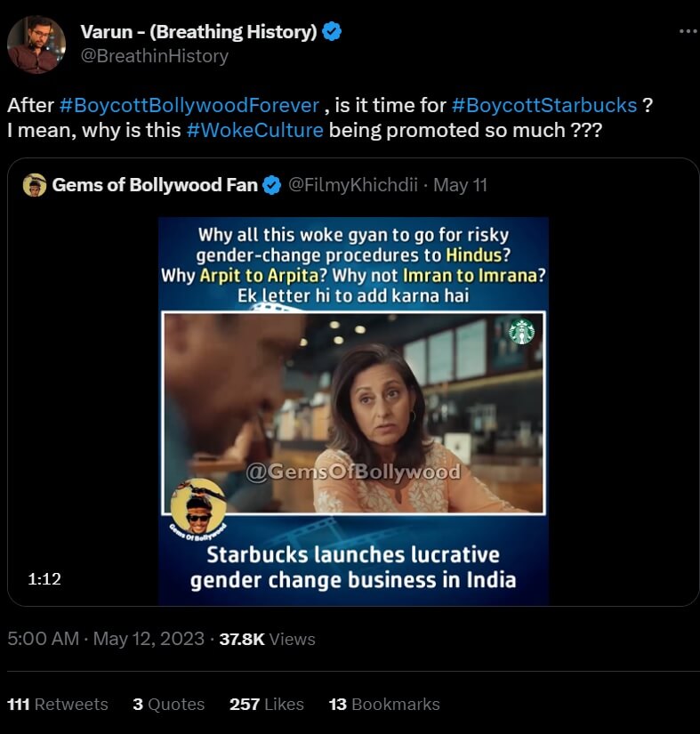
Task: Click Gems of Bollywood Fan avatar
Action: point(35,186)
